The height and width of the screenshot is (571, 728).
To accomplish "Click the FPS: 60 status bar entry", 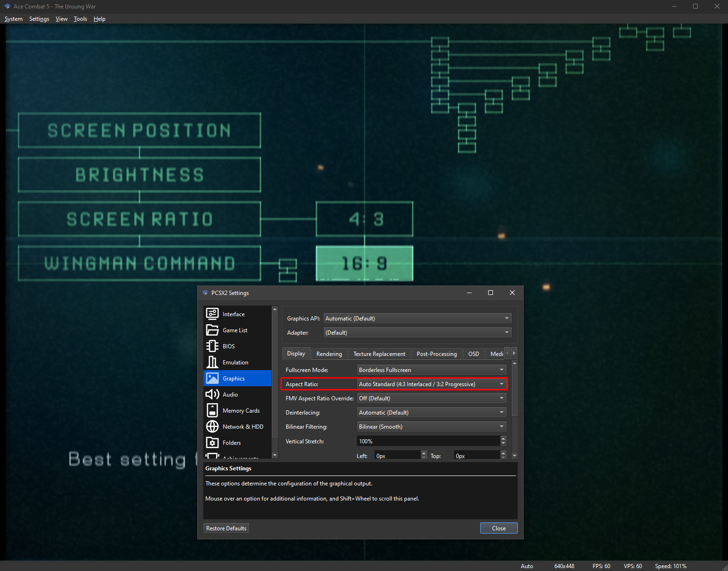I will (x=601, y=566).
